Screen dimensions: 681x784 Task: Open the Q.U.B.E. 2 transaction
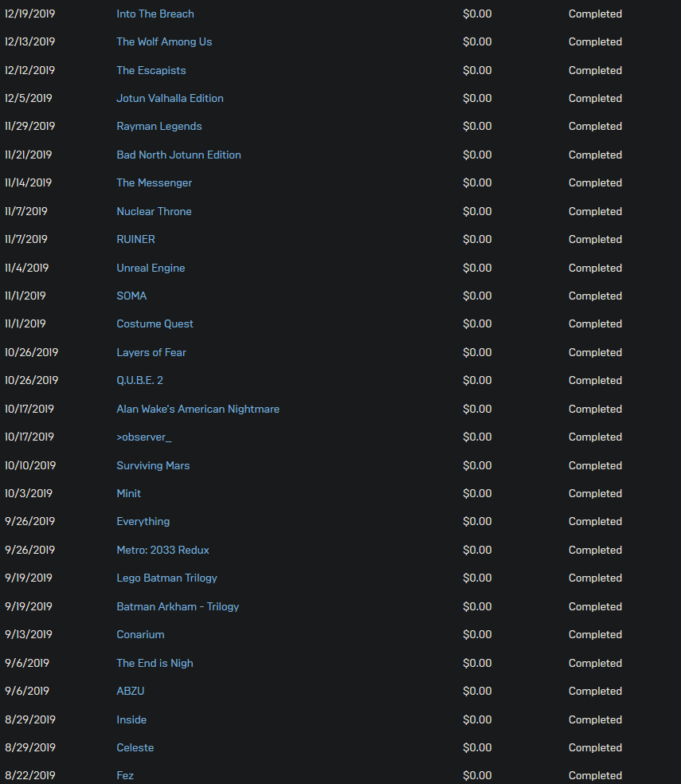139,381
